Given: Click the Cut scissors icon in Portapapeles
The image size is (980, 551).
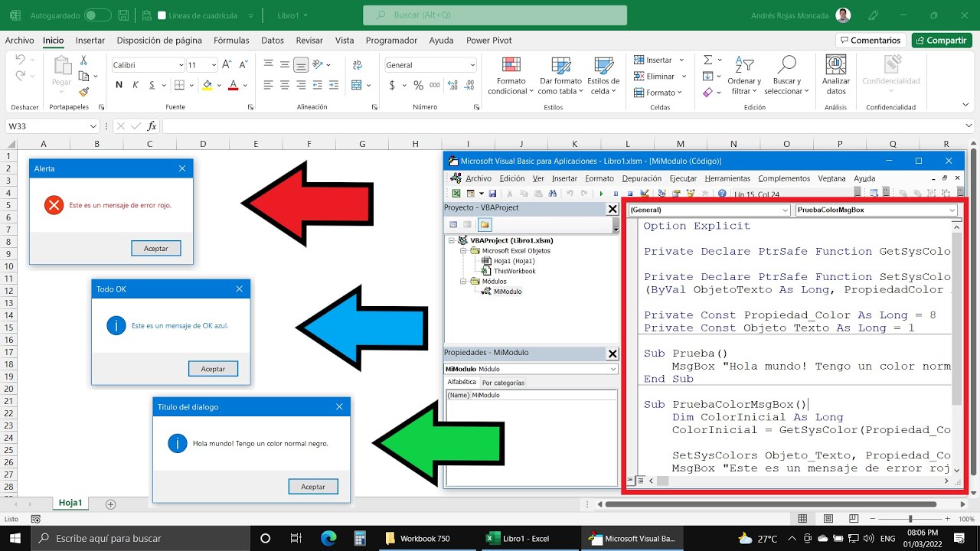Looking at the screenshot, I should pyautogui.click(x=83, y=60).
